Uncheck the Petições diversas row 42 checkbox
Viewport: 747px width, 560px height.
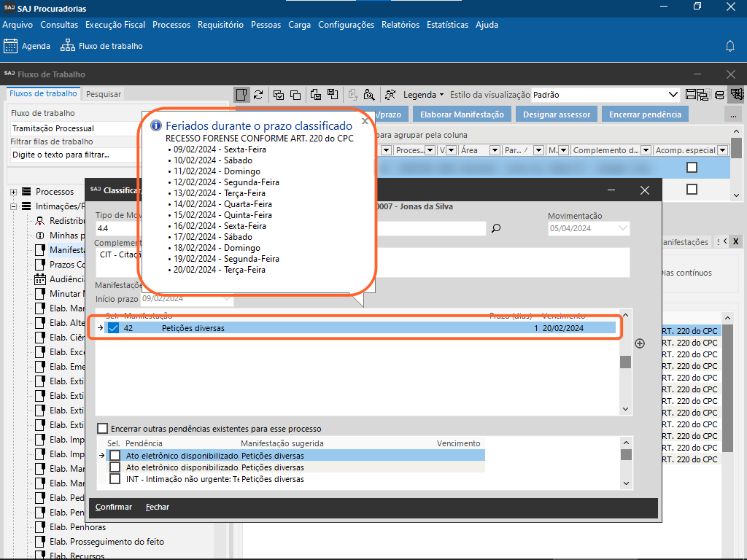(113, 328)
